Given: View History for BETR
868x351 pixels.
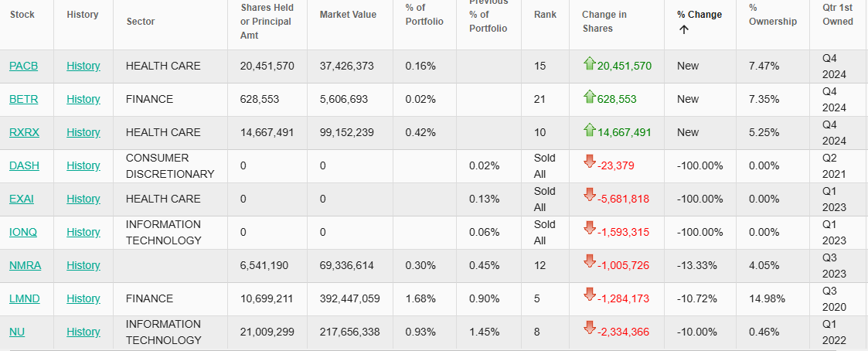Looking at the screenshot, I should pos(83,99).
